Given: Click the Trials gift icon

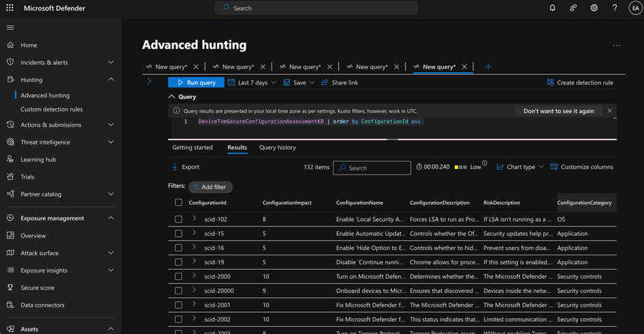Looking at the screenshot, I should [x=10, y=177].
